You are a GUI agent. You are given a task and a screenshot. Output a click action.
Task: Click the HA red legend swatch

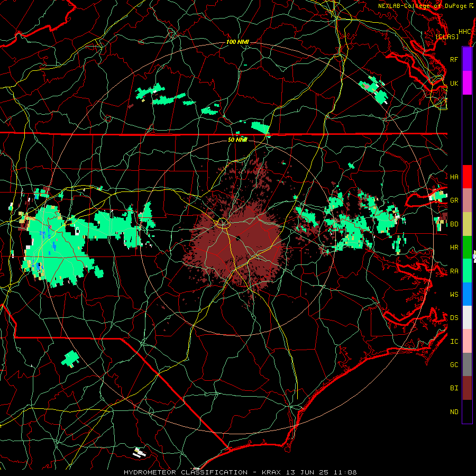pyautogui.click(x=467, y=177)
